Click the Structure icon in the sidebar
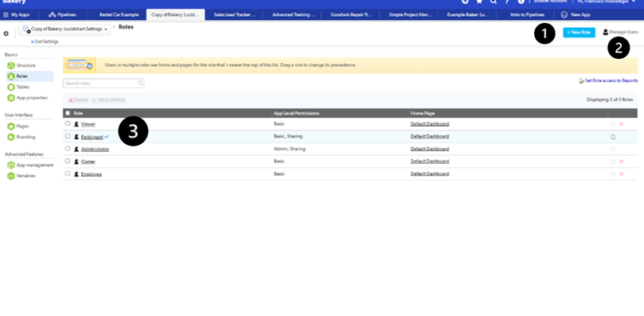644x316 pixels. click(x=11, y=66)
